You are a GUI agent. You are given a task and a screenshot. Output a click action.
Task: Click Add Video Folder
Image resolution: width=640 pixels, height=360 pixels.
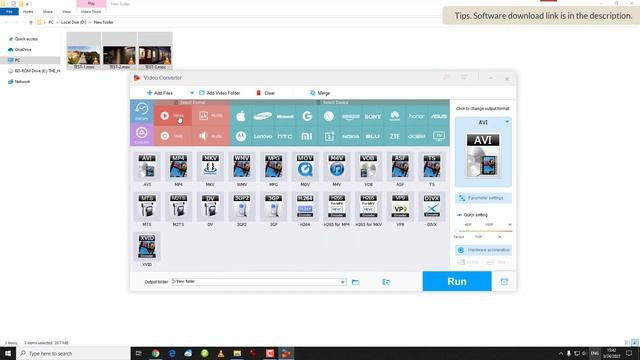pyautogui.click(x=219, y=93)
